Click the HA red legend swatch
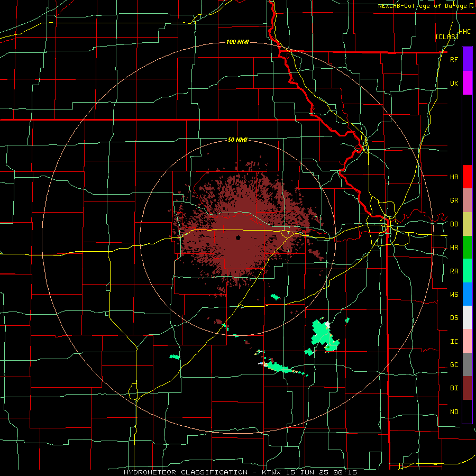476x476 pixels. pyautogui.click(x=467, y=177)
